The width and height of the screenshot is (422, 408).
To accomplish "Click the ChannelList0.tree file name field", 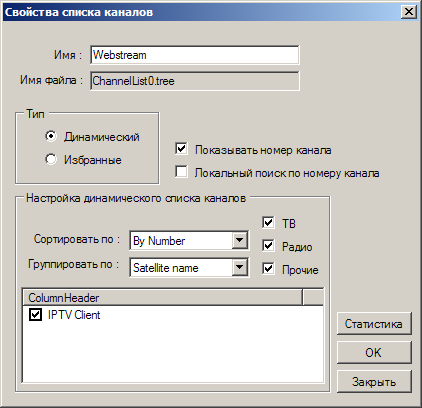I will tap(195, 81).
